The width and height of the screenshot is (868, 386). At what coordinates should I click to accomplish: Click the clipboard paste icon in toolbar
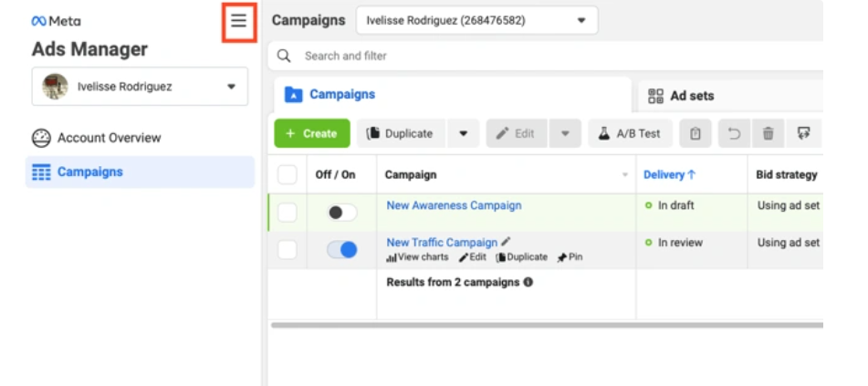(695, 133)
